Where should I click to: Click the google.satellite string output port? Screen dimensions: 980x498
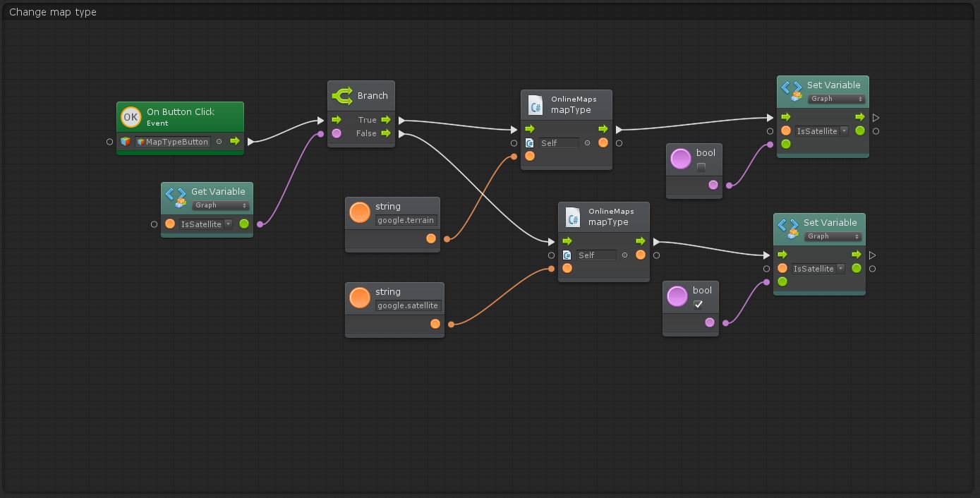[435, 324]
